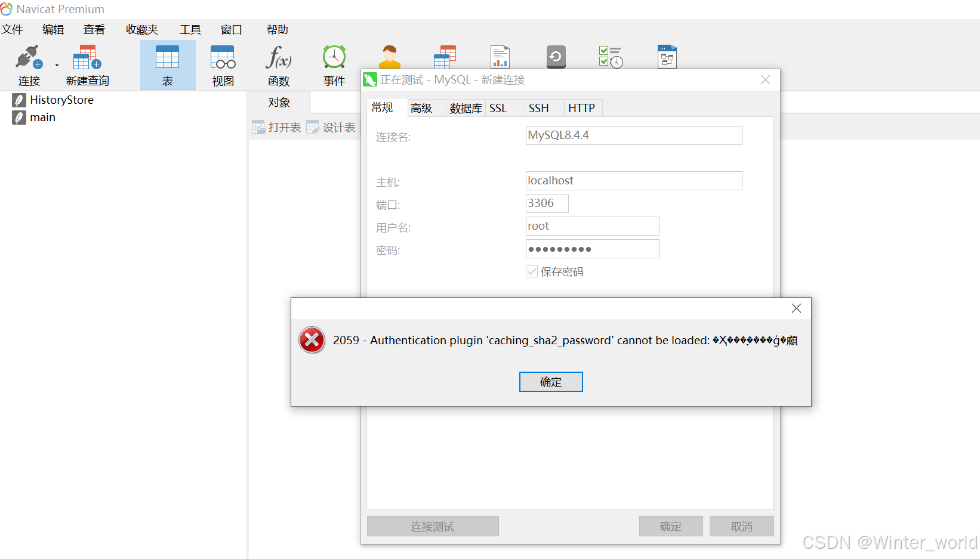980x559 pixels.
Task: Select the 表 (Table) toolbar icon
Action: click(168, 64)
